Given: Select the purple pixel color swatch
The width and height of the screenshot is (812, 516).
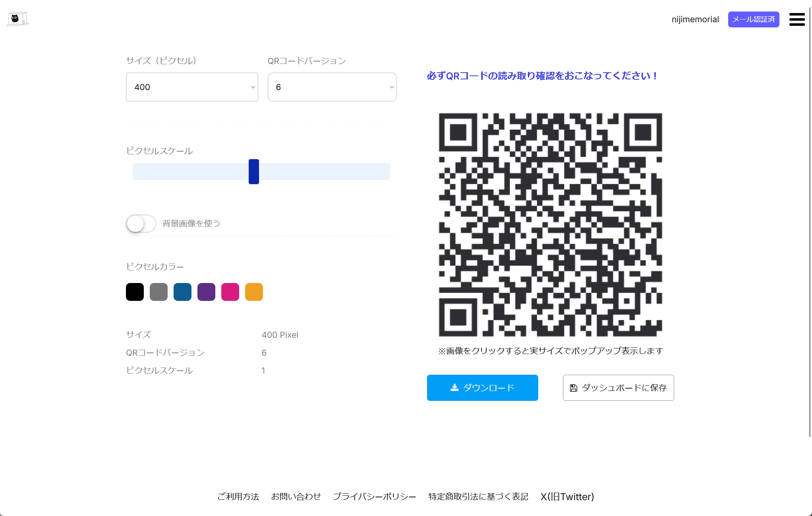Looking at the screenshot, I should [x=206, y=292].
